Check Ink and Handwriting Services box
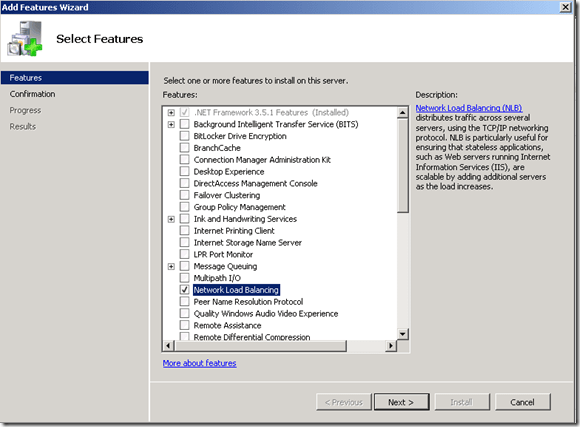 click(x=184, y=219)
